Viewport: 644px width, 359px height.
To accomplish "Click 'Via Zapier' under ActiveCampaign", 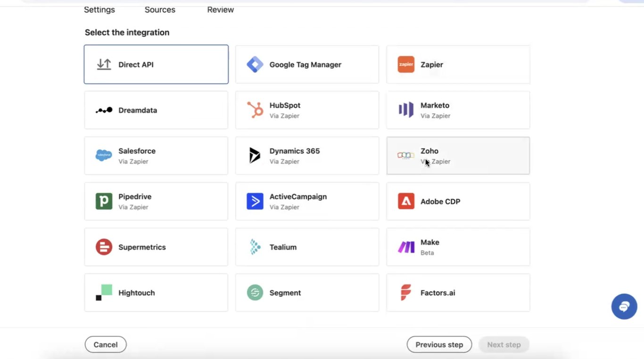I will (284, 207).
